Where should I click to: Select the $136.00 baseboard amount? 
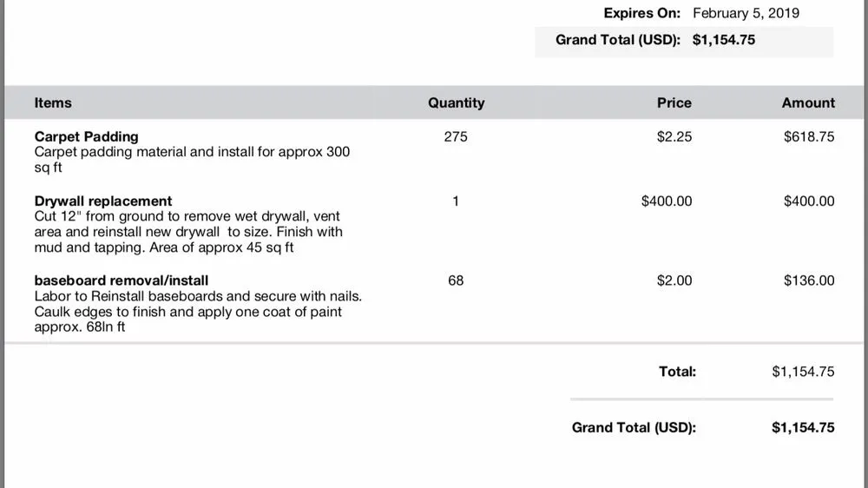click(808, 280)
